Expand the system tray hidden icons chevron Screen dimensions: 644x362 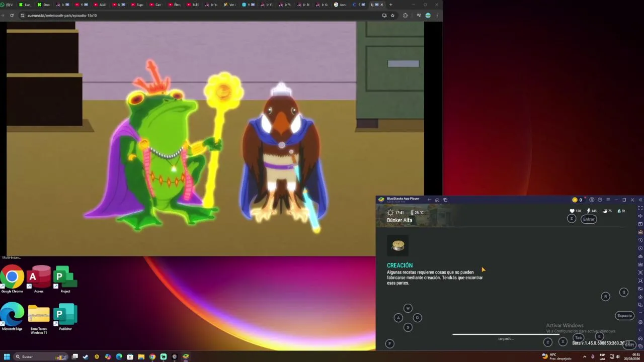(x=584, y=356)
